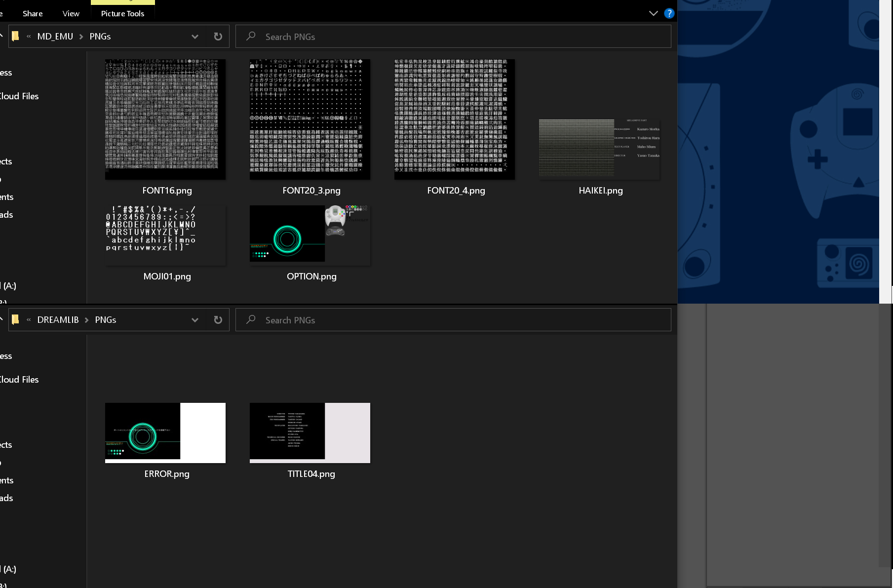Expand breadcrumb arrow after DREAMLIB
Image resolution: width=893 pixels, height=588 pixels.
coord(87,320)
